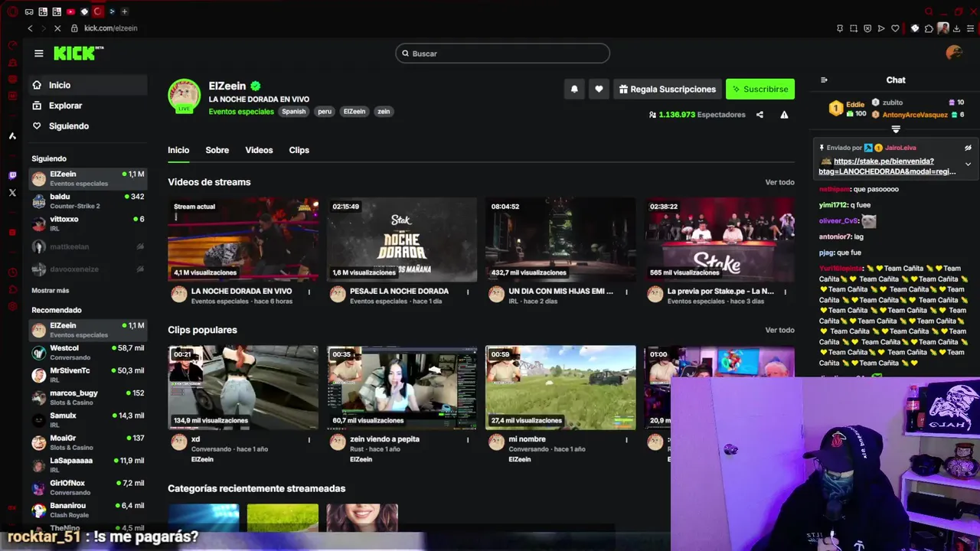Click browser snapshot capture icon
980x551 pixels.
pyautogui.click(x=854, y=28)
